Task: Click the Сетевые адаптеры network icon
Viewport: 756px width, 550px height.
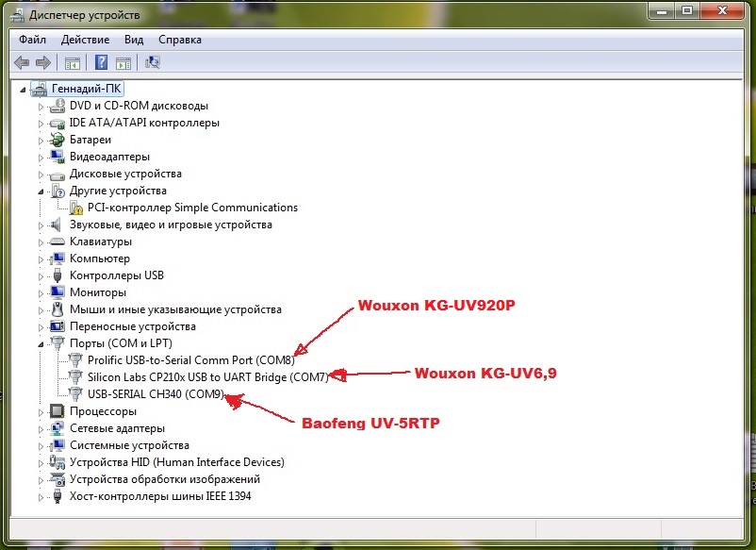Action: click(58, 428)
